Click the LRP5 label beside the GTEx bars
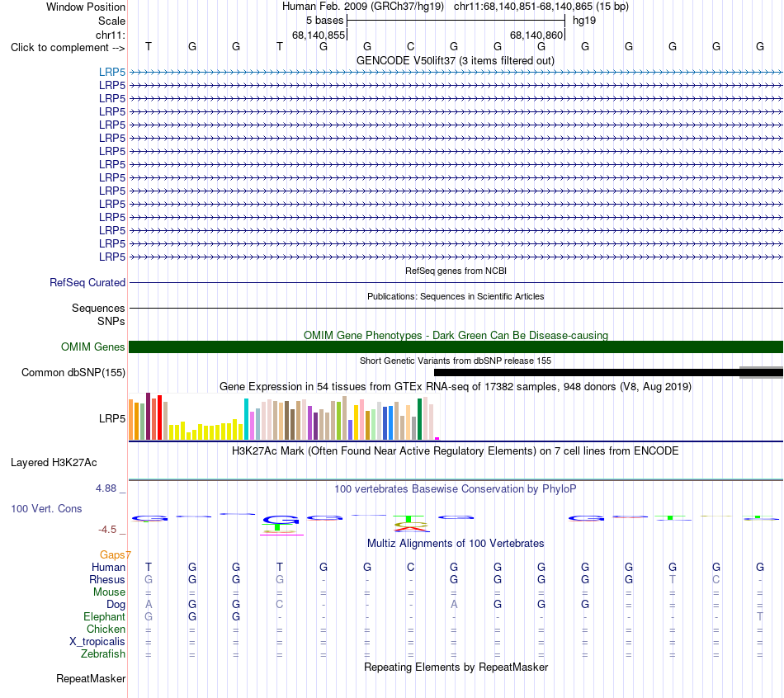The image size is (784, 698). tap(112, 418)
